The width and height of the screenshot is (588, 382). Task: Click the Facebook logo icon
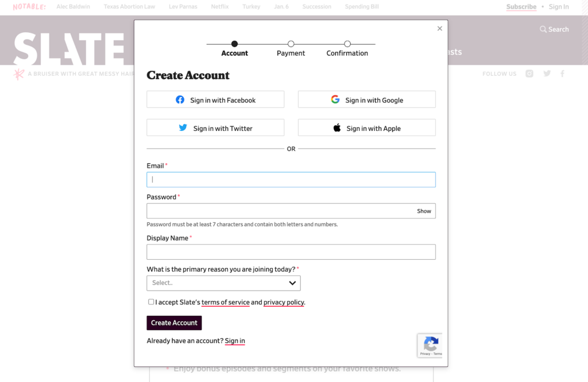coord(180,100)
